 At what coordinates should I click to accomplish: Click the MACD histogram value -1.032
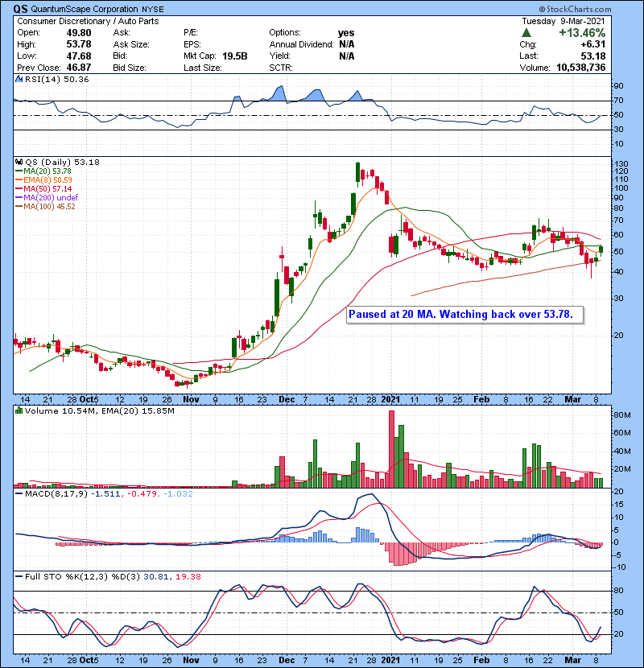click(178, 494)
